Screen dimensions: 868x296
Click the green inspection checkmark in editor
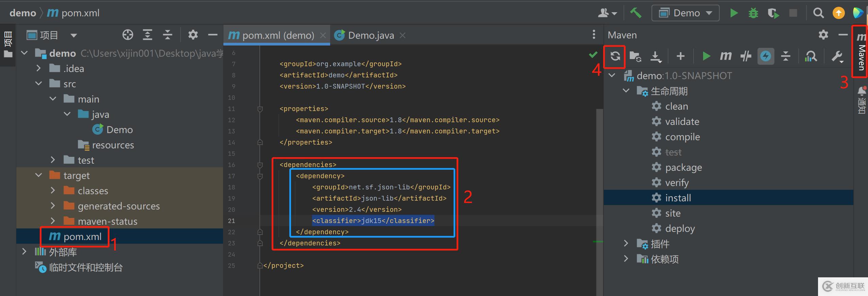tap(593, 54)
